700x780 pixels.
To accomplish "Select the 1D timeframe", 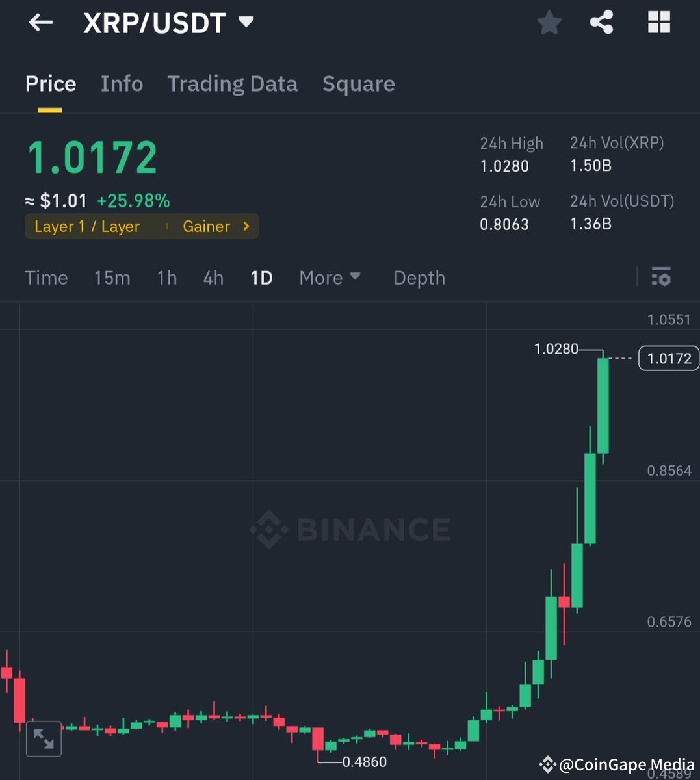I will pos(261,278).
